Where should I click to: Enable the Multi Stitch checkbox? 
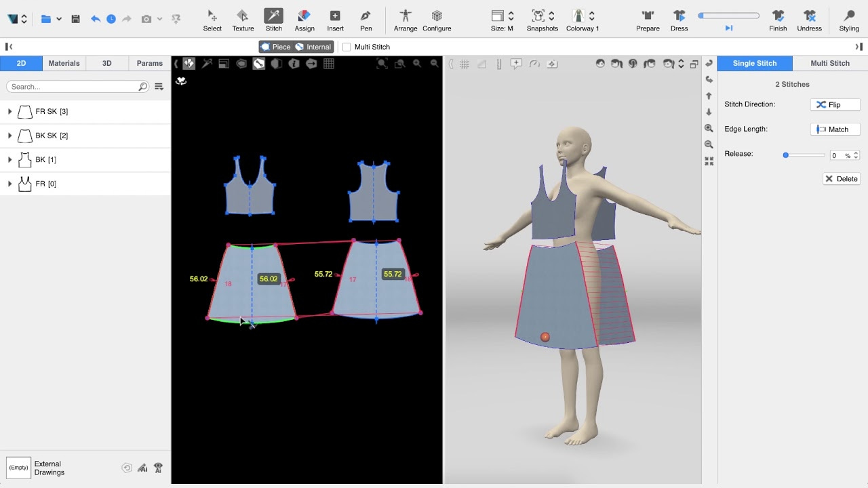(x=347, y=47)
